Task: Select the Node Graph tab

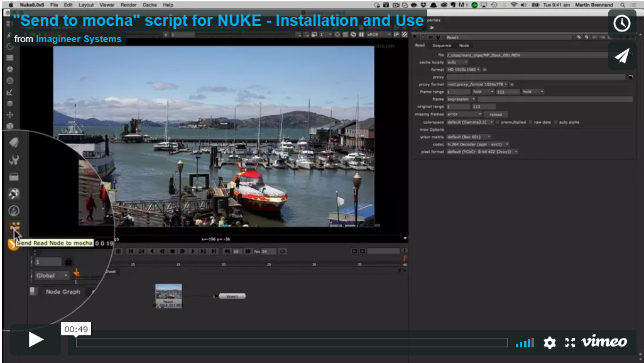Action: pyautogui.click(x=63, y=291)
